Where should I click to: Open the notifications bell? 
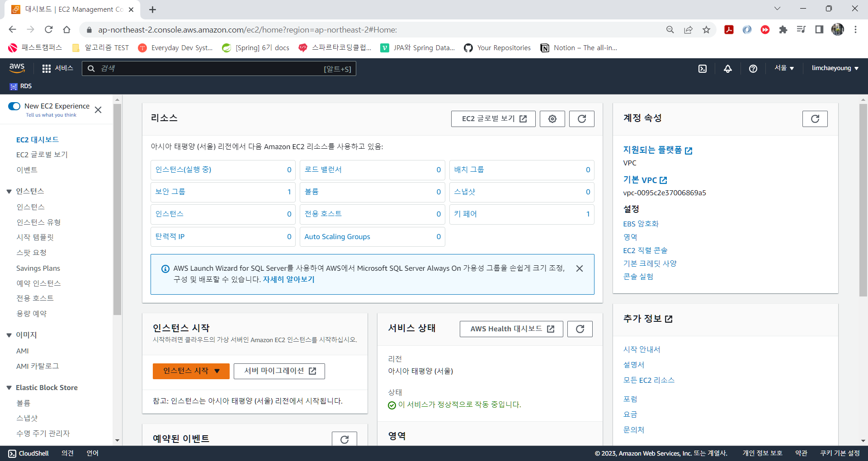pyautogui.click(x=728, y=69)
